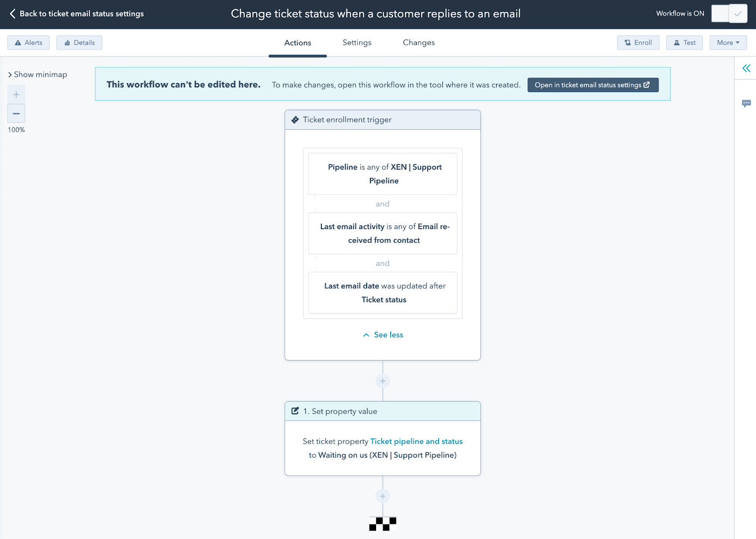Click the back arrow to ticket email settings

coord(13,14)
